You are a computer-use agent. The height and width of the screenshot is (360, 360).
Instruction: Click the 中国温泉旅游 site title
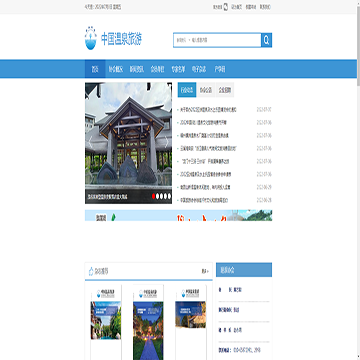tap(121, 39)
